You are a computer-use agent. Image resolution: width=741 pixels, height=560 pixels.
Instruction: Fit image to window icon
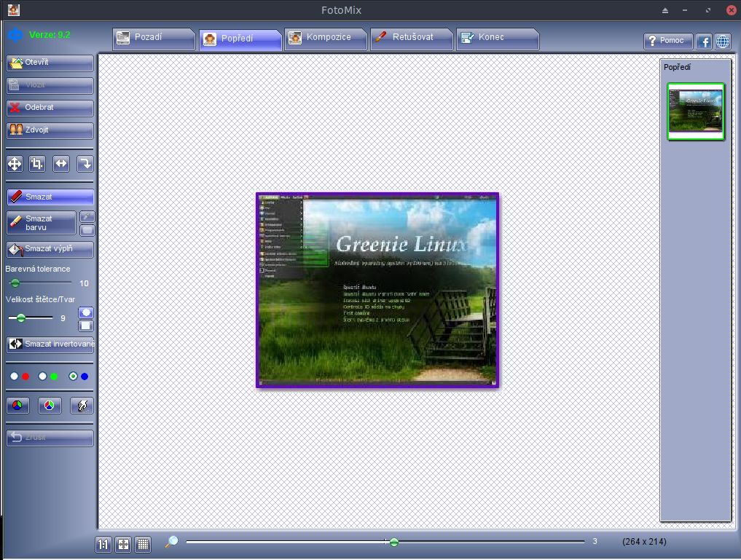(123, 545)
